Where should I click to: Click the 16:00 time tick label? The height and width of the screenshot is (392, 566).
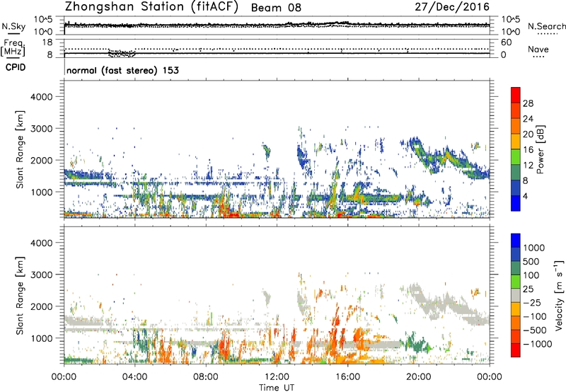point(347,377)
